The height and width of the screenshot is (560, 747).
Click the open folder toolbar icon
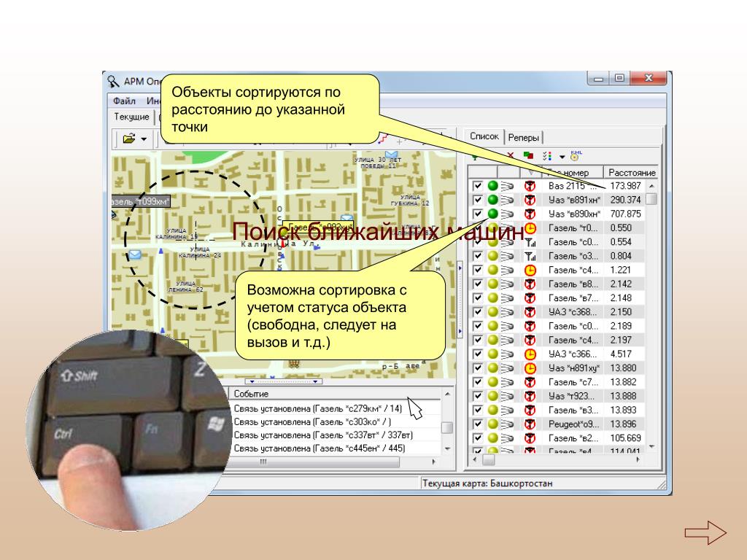click(129, 139)
